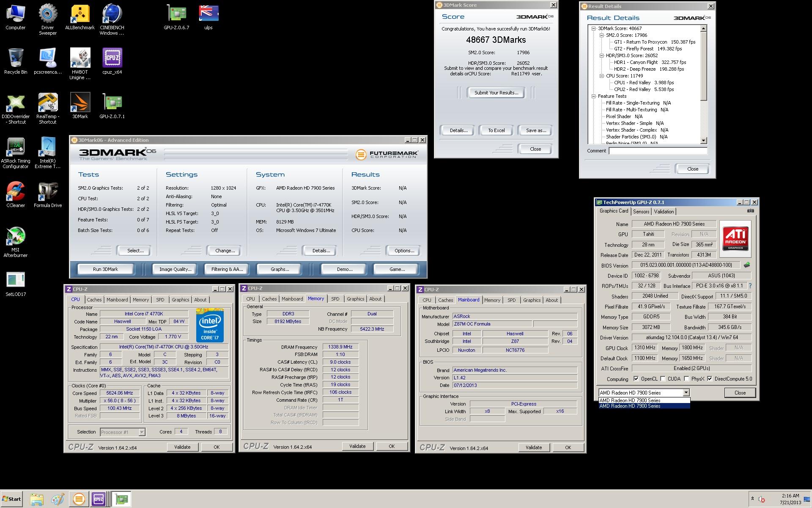Switch to Sensors tab in GPU-Z
The width and height of the screenshot is (812, 508).
coord(641,212)
